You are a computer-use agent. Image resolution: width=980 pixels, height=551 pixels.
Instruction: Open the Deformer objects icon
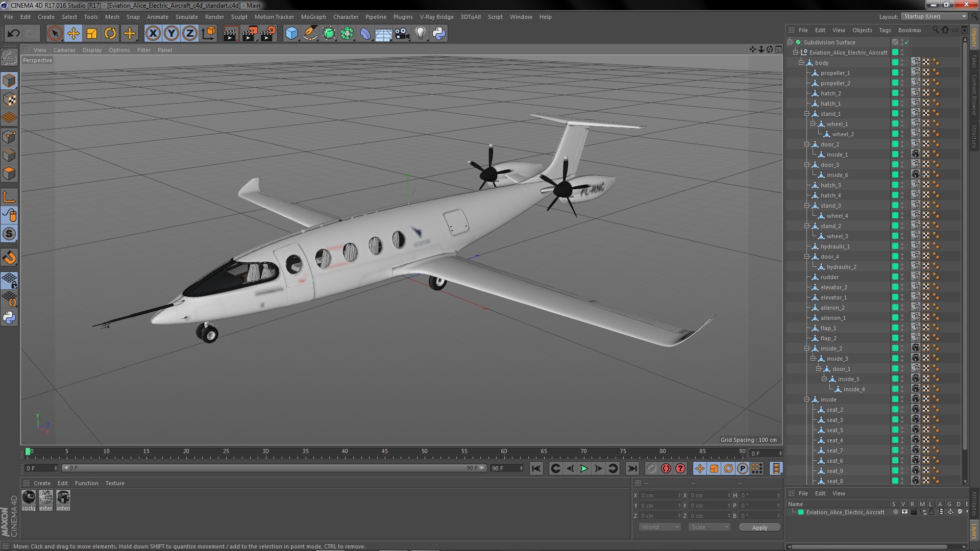(365, 34)
